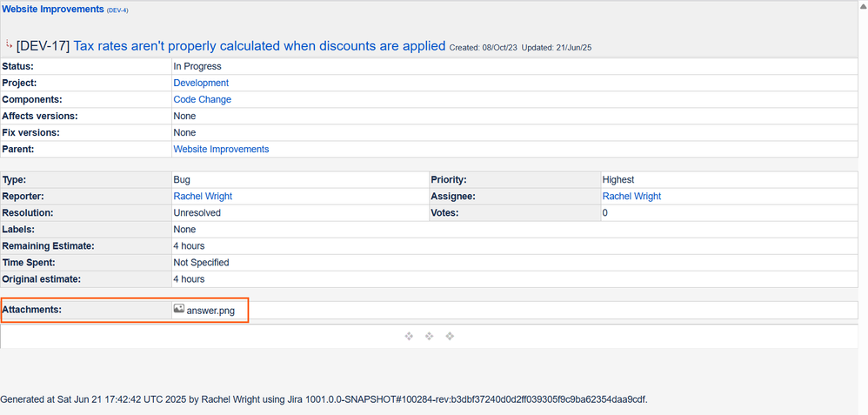Screen dimensions: 868x415
Task: Open the DEV-4 issue key link
Action: click(117, 10)
